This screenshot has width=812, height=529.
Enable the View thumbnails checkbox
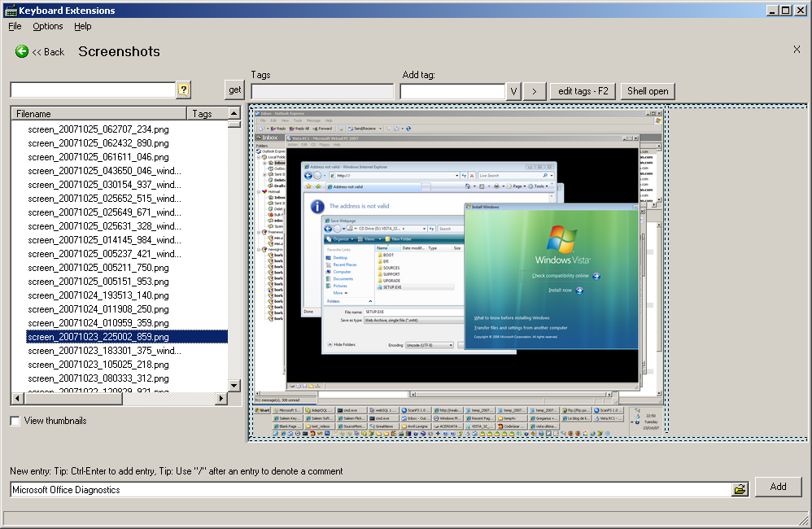click(13, 421)
